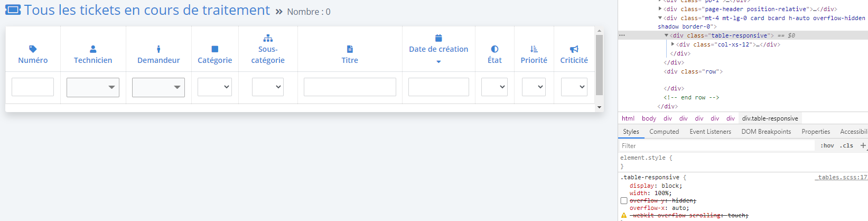
Task: Click the megaphone icon above Criticité
Action: 574,49
